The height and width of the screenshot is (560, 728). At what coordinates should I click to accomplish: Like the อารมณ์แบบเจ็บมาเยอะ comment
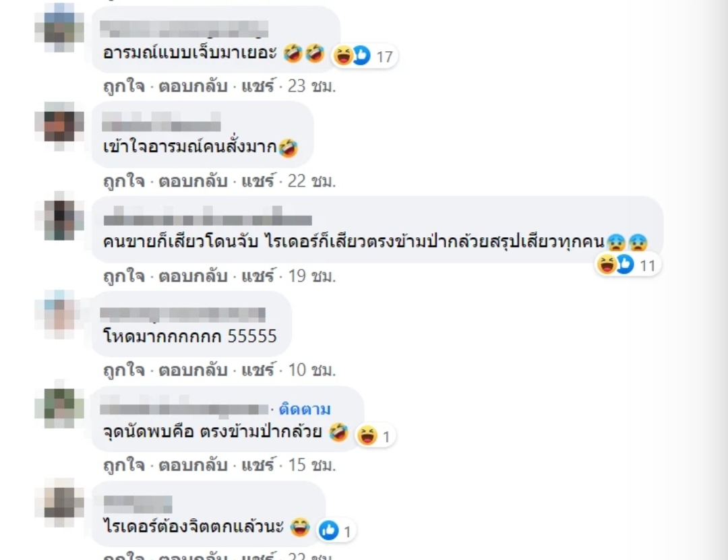pos(124,86)
